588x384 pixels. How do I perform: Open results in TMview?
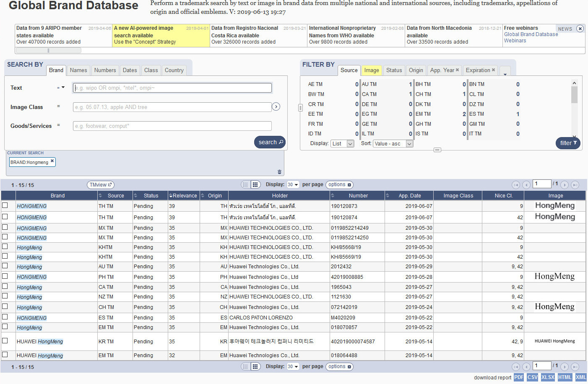[101, 185]
